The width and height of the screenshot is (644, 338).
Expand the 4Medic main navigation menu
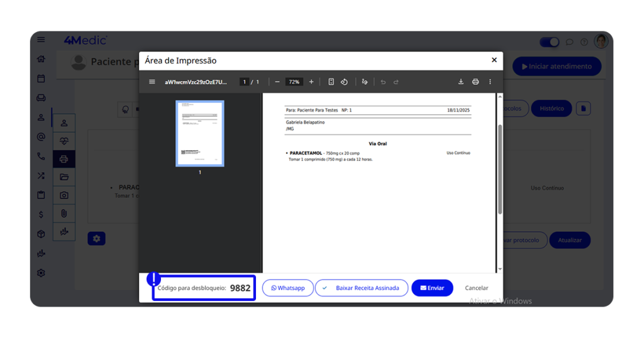point(41,40)
